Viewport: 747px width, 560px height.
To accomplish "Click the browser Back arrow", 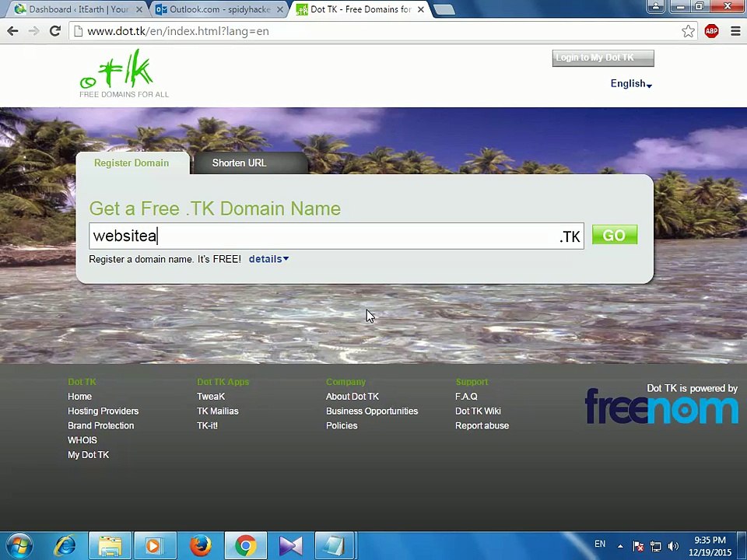I will point(13,31).
